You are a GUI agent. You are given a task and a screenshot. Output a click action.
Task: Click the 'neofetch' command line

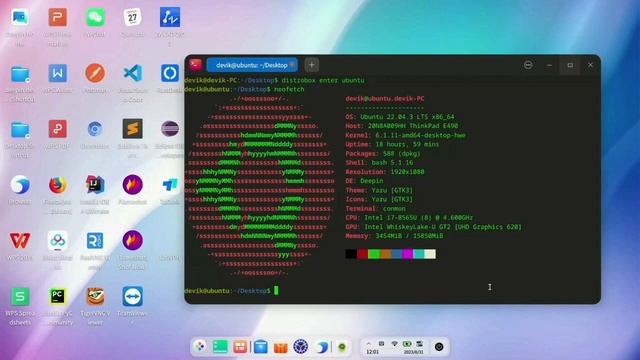pyautogui.click(x=244, y=89)
